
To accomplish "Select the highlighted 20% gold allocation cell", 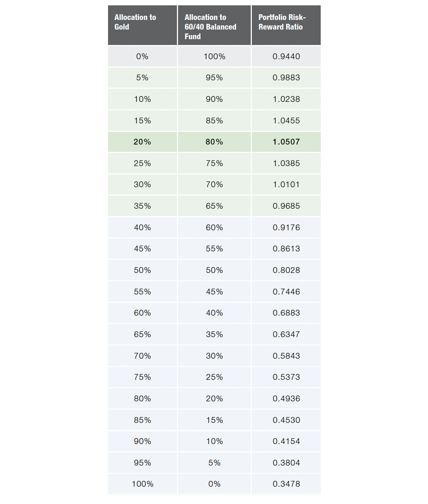I will (142, 142).
